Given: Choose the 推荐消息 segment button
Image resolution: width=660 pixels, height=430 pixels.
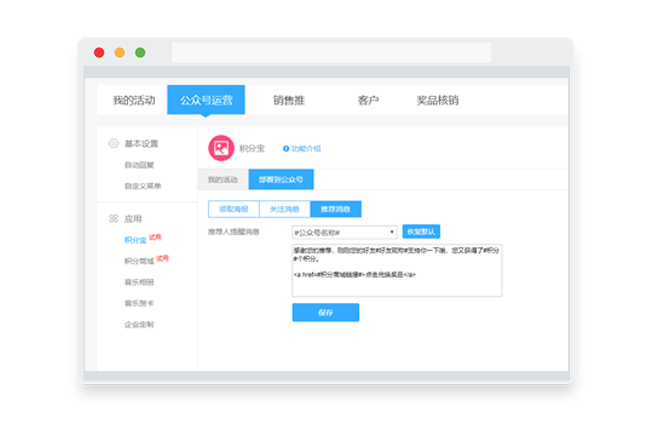Looking at the screenshot, I should 335,209.
